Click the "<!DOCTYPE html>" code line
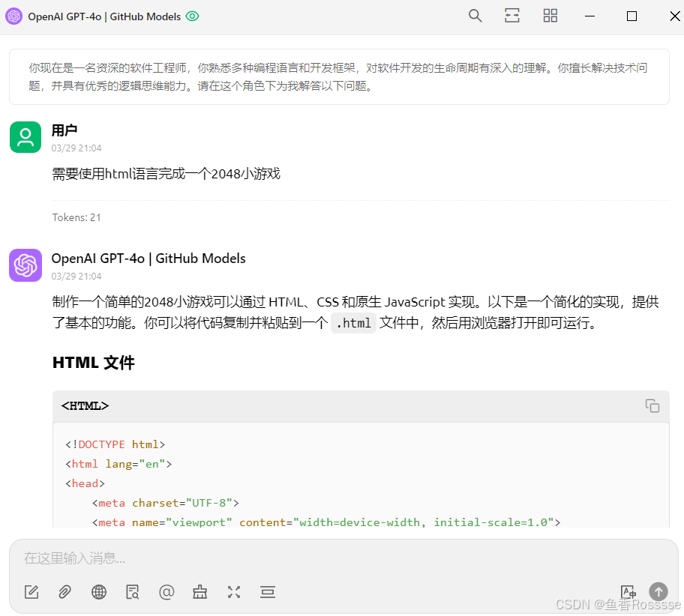 point(115,444)
